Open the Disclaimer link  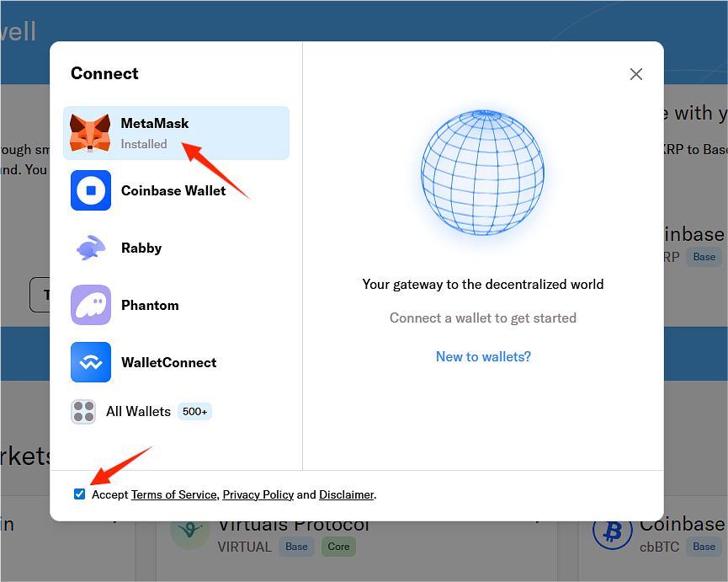347,494
